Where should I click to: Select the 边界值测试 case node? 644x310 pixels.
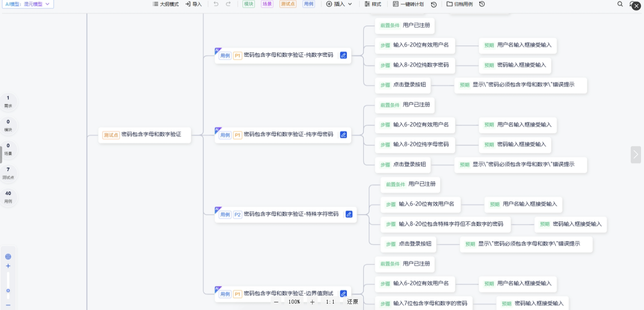coord(283,294)
